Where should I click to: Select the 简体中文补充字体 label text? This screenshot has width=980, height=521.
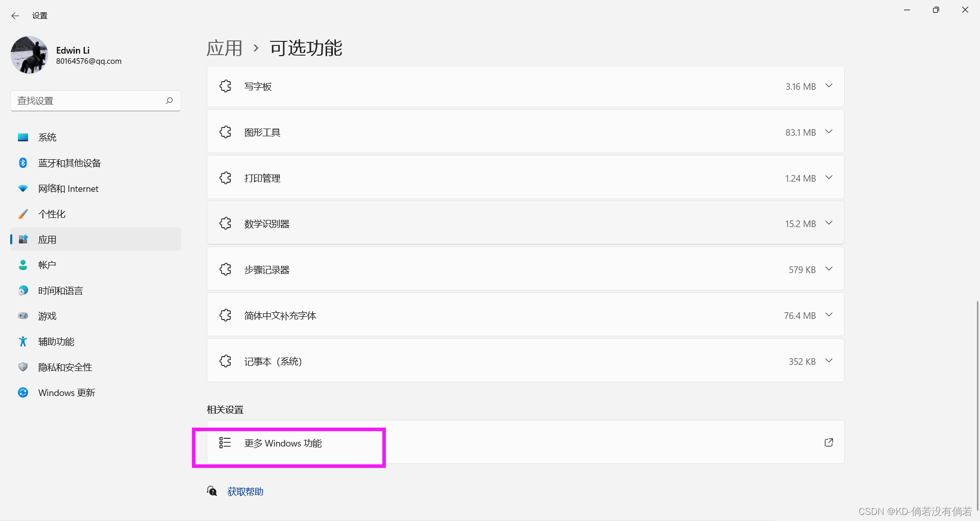pos(280,316)
